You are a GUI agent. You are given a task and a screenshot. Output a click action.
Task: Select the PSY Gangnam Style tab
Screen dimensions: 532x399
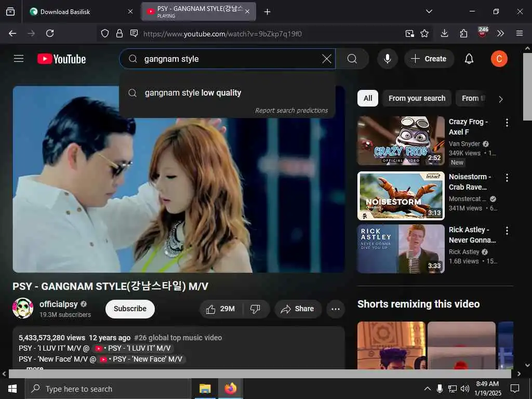point(198,12)
